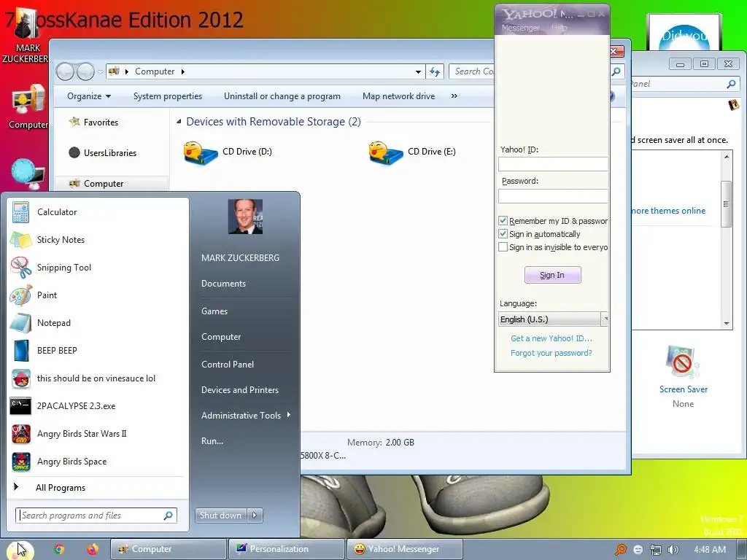Open the Snipping Tool entry
Screen dimensions: 747x560
pos(98,268)
